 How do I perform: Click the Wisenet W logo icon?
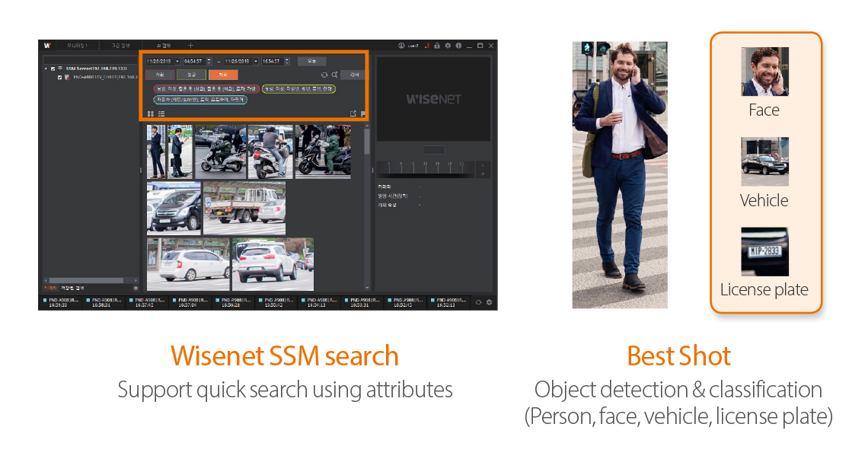pyautogui.click(x=47, y=46)
